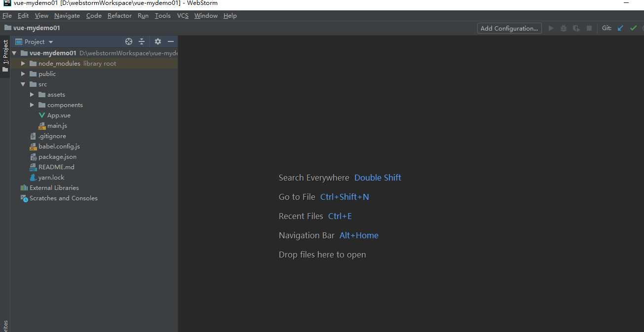This screenshot has height=332, width=644.
Task: Select main.js in project tree
Action: point(57,126)
